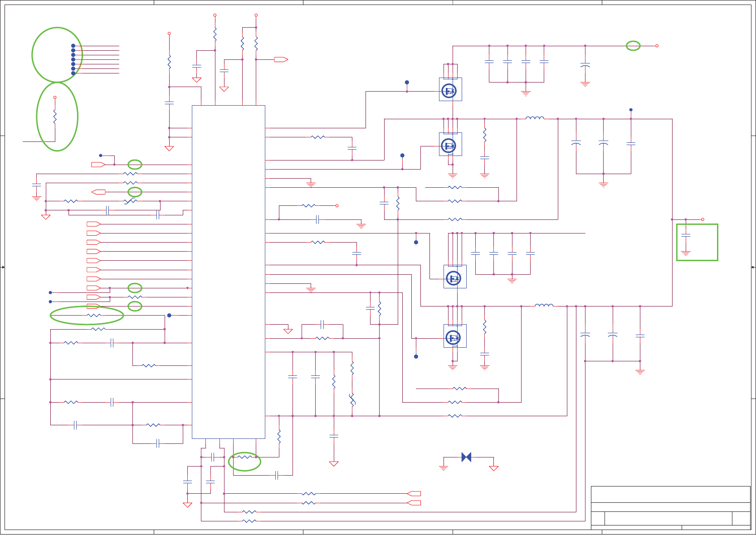
Task: Select the upper of two bottom red ports
Action: [414, 493]
